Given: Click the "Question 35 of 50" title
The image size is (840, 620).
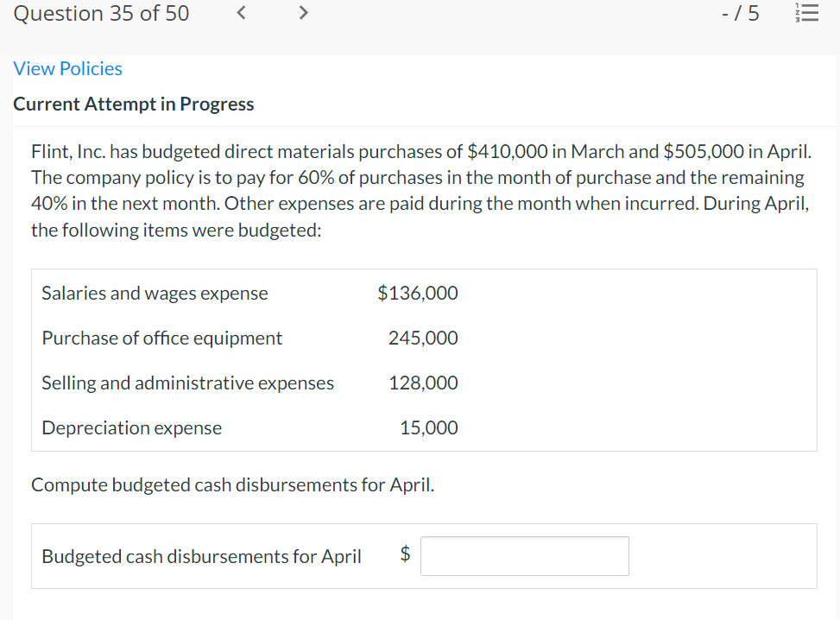Looking at the screenshot, I should 102,14.
